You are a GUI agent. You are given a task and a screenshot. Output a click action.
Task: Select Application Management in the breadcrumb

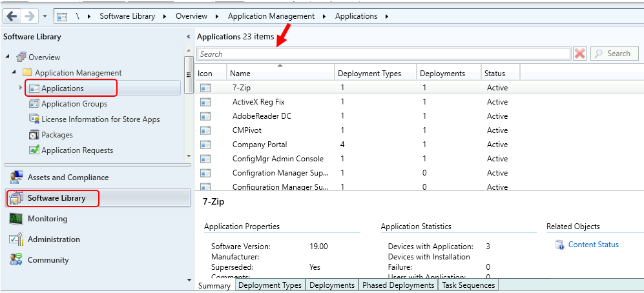[x=271, y=16]
